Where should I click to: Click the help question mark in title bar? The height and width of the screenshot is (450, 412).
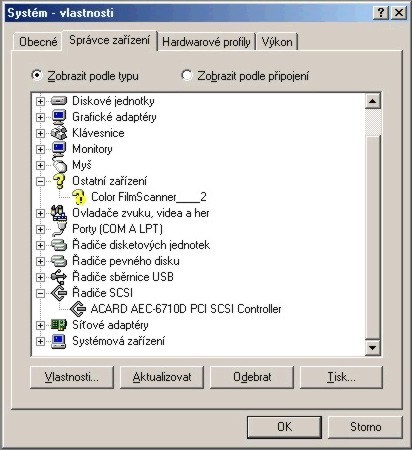[x=381, y=13]
